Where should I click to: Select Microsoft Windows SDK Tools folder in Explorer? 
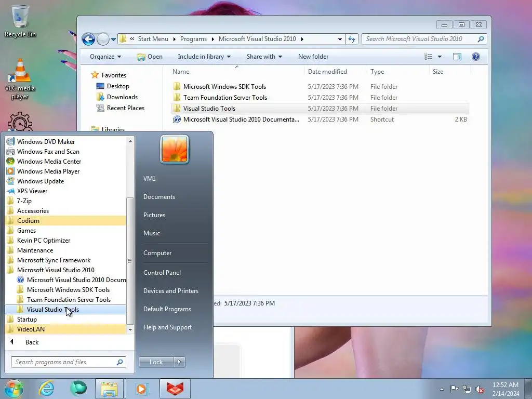click(320, 87)
